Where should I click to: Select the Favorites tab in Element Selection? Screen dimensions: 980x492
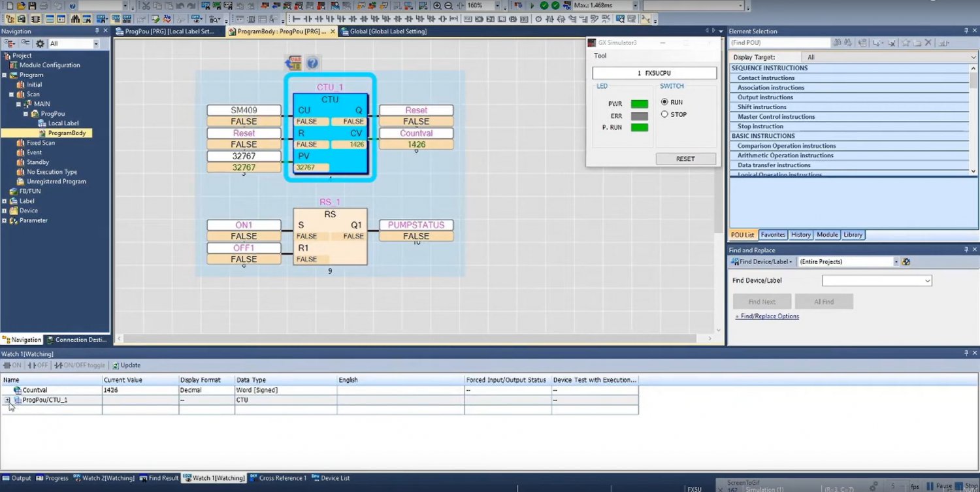[773, 235]
